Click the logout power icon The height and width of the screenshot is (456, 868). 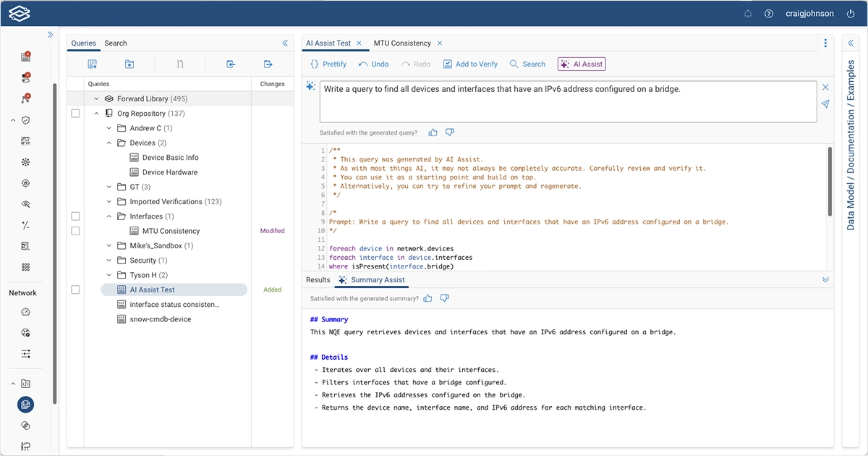click(851, 12)
